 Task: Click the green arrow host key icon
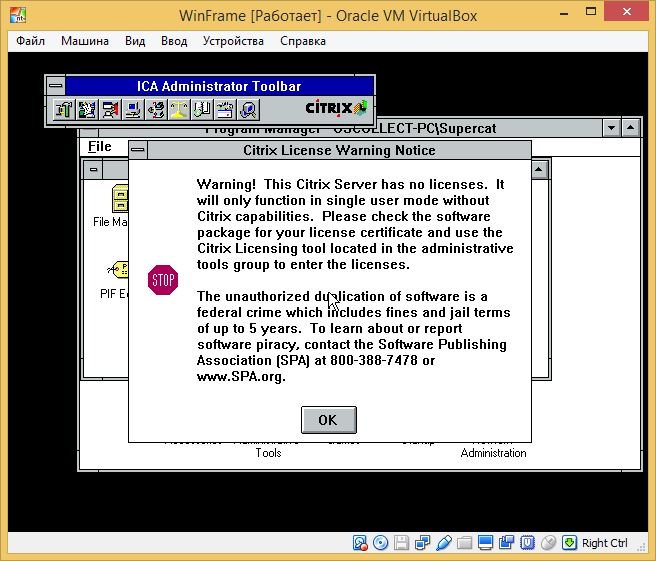pyautogui.click(x=569, y=543)
